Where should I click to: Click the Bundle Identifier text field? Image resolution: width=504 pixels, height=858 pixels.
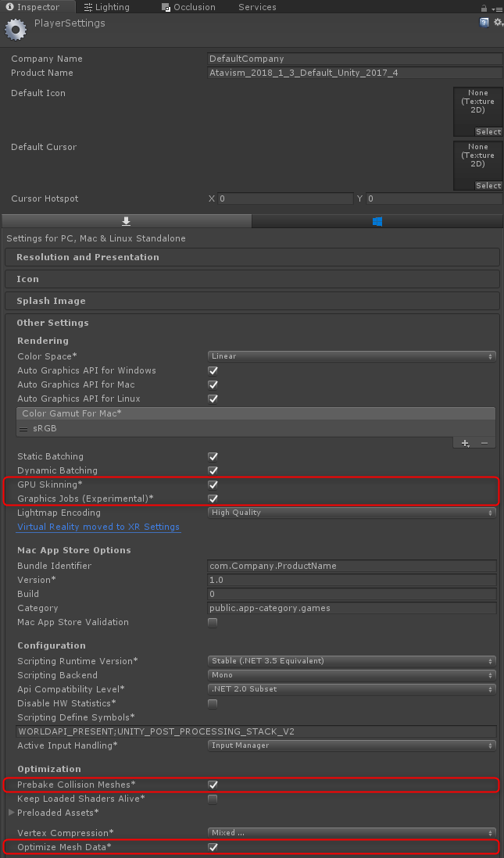[352, 566]
